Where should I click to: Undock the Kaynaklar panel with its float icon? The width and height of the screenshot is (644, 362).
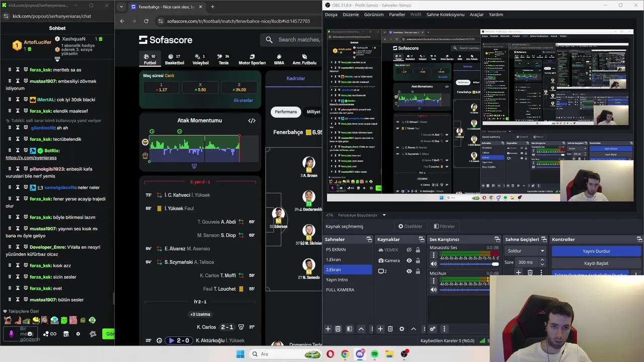[421, 239]
